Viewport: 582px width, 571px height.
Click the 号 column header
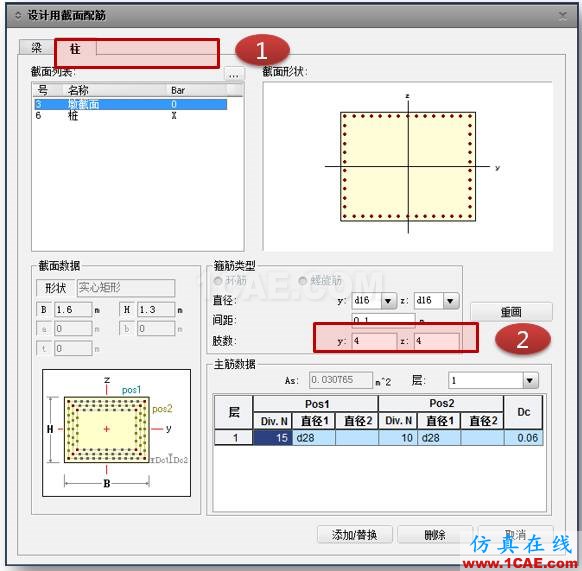point(48,90)
